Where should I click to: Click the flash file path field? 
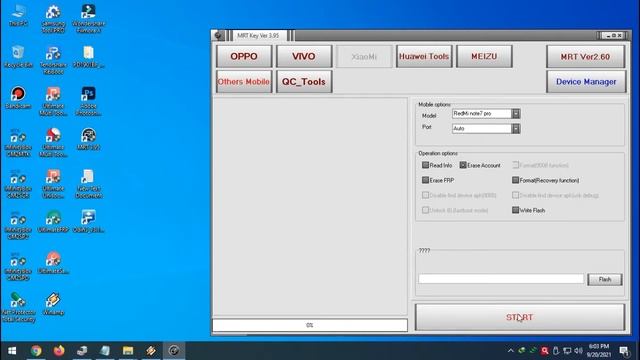point(501,279)
